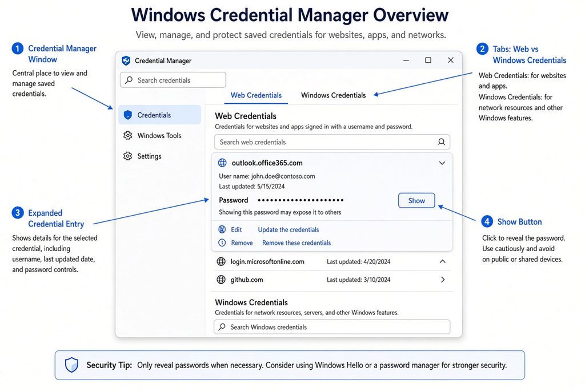Click the magnifier in Search Windows credentials
The width and height of the screenshot is (585, 392).
click(222, 327)
